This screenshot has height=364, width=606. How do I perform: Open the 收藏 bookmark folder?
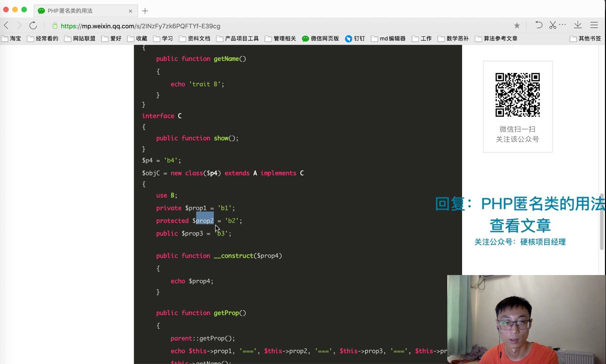(x=138, y=39)
